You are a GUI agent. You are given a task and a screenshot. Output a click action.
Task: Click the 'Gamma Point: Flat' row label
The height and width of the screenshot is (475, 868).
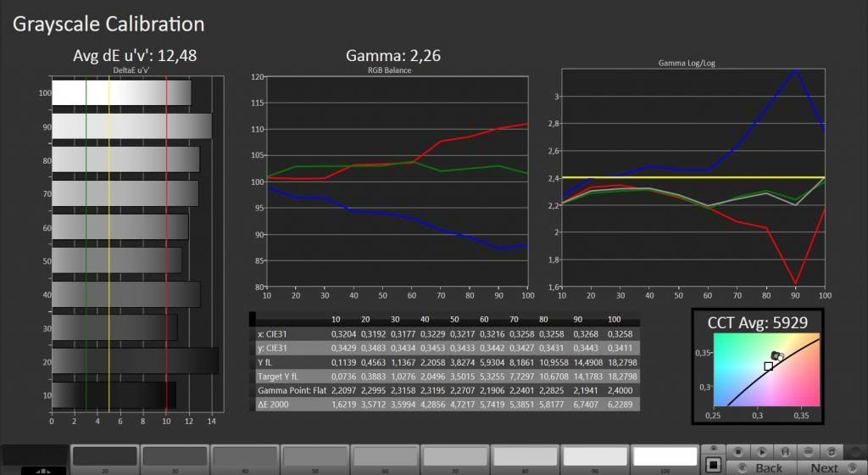tap(292, 390)
